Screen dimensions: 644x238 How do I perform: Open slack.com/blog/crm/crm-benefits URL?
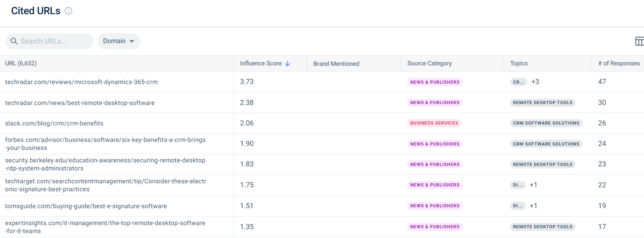[x=54, y=123]
